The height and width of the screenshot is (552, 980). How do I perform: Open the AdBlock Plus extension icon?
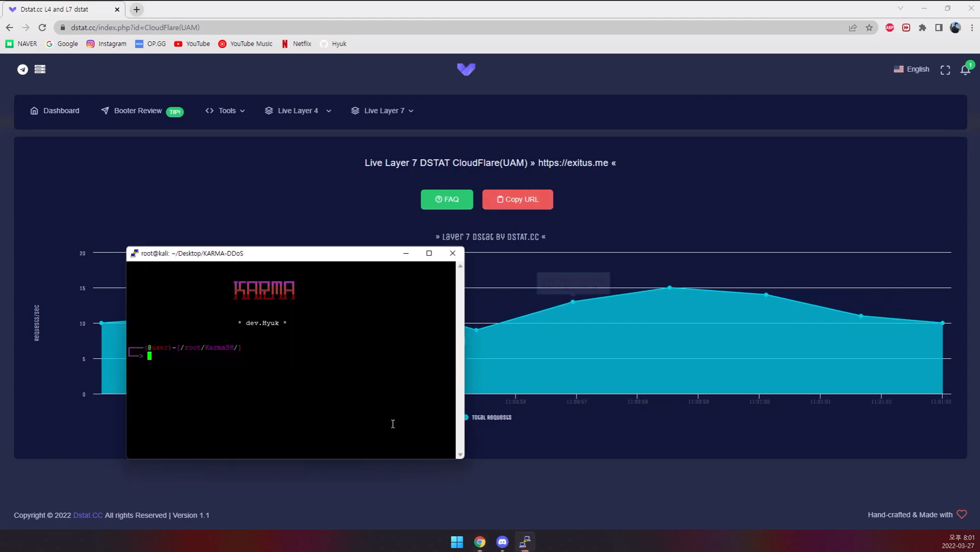click(889, 27)
